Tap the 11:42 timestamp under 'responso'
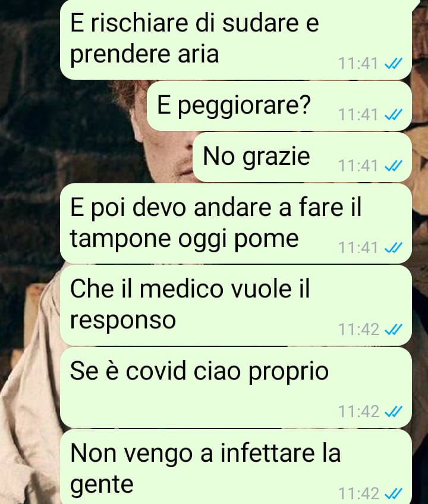Viewport: 428px width, 504px height. [358, 330]
